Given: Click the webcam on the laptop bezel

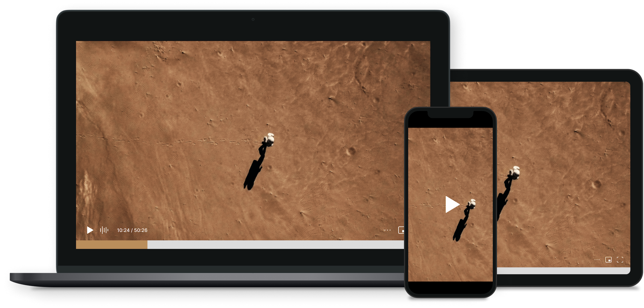Looking at the screenshot, I should (253, 20).
